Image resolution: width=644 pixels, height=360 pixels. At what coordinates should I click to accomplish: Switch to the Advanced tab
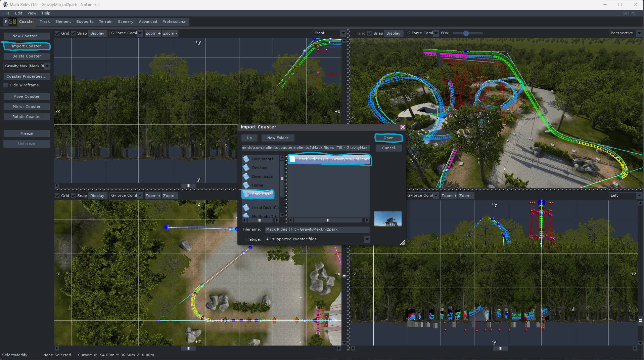[148, 22]
